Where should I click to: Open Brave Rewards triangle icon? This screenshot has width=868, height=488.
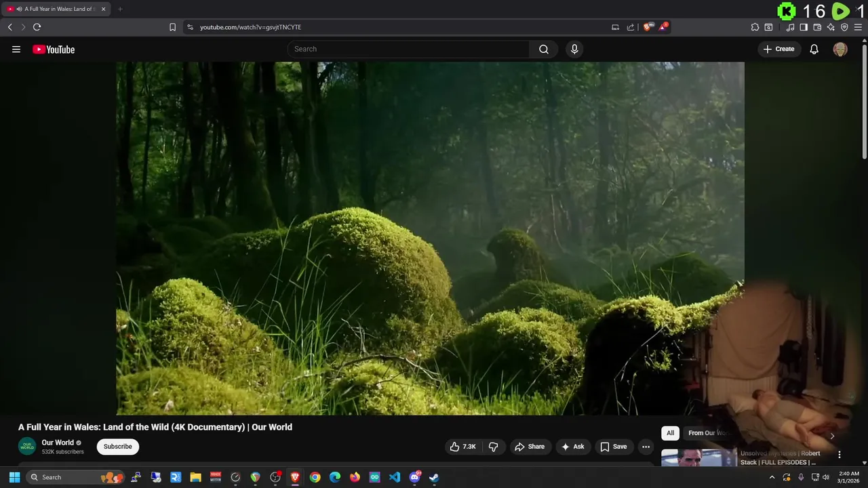point(663,27)
